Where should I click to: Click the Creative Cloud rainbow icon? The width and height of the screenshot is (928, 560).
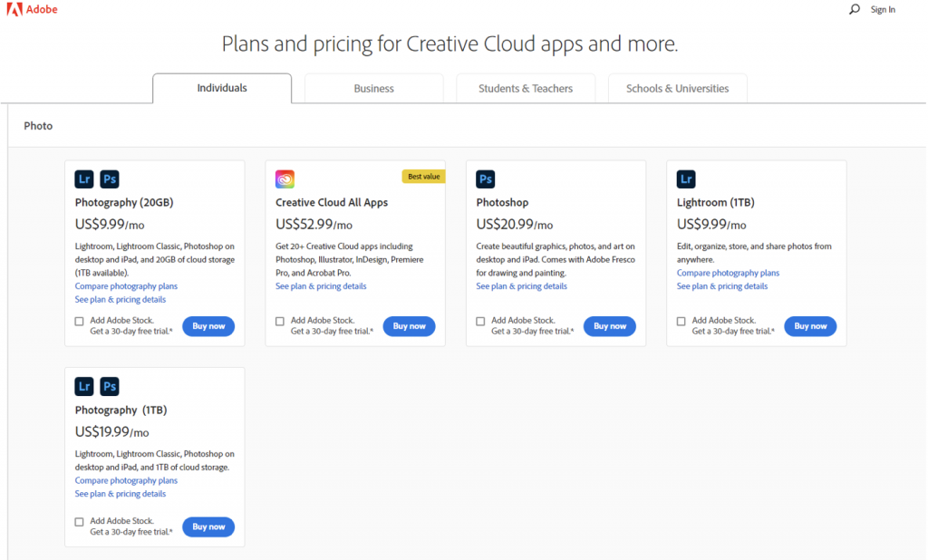pyautogui.click(x=285, y=179)
